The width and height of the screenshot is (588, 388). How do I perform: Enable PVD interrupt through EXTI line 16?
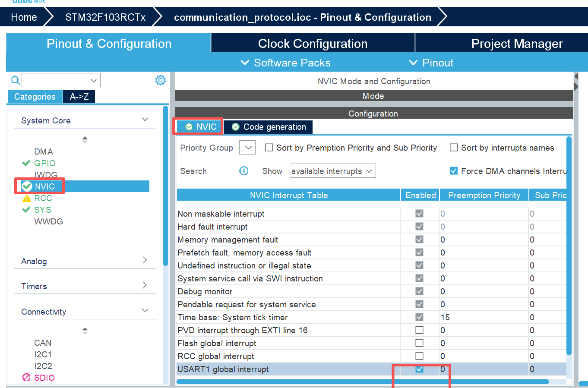pos(419,330)
